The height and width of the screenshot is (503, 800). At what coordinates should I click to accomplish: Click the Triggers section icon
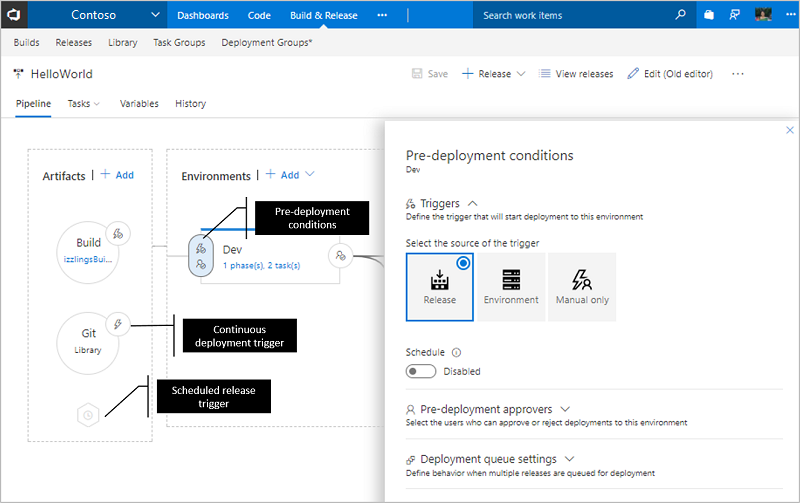[x=410, y=204]
